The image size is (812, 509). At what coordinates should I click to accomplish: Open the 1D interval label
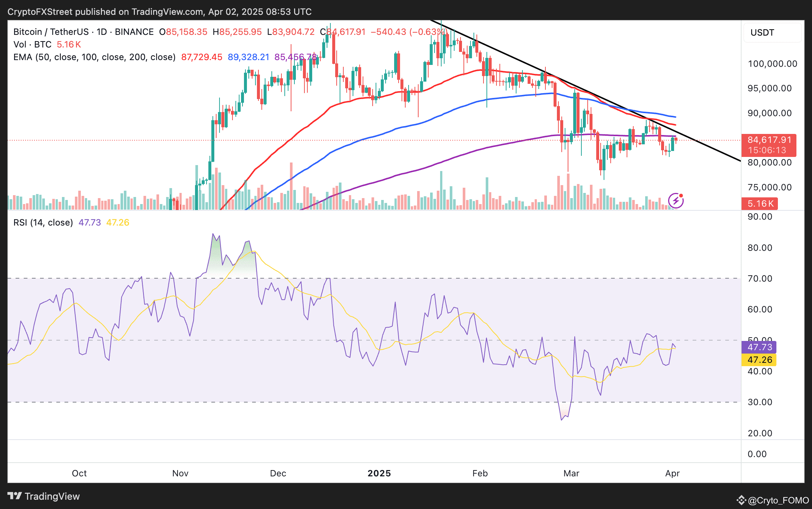102,32
